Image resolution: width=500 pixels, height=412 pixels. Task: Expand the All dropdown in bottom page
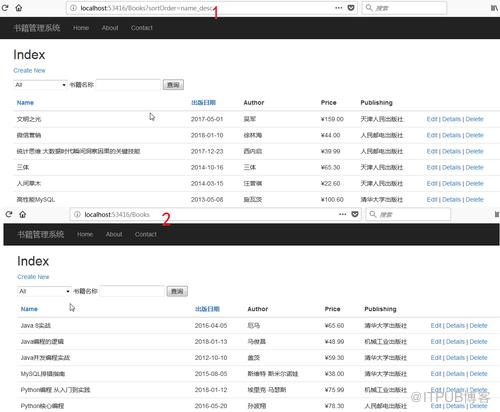(44, 291)
